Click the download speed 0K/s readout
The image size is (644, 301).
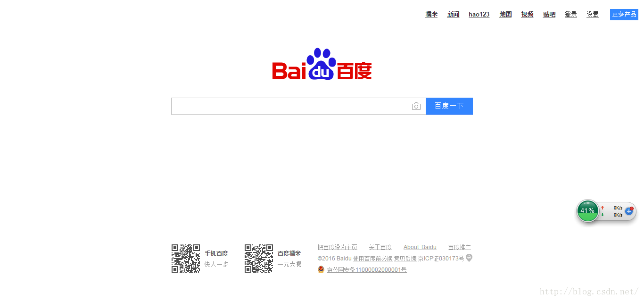618,215
